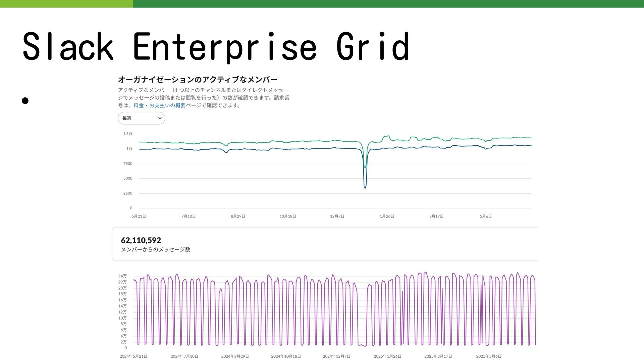Open the 料金・お支払いの概要 link
This screenshot has width=644, height=363.
(159, 105)
